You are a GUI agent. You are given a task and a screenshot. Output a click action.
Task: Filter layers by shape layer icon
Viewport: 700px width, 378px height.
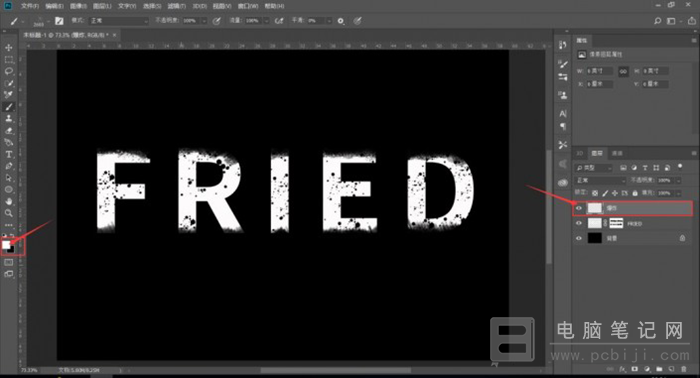pyautogui.click(x=656, y=168)
